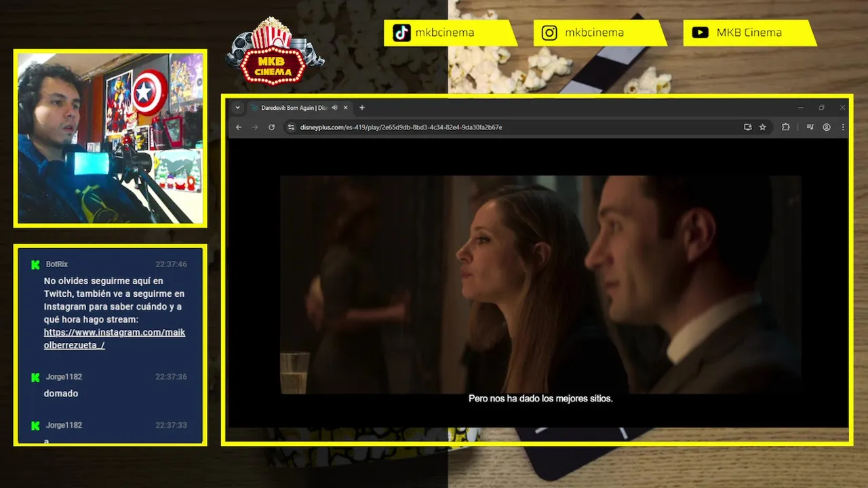This screenshot has width=868, height=488.
Task: Click the install app icon in address bar
Action: tap(748, 127)
